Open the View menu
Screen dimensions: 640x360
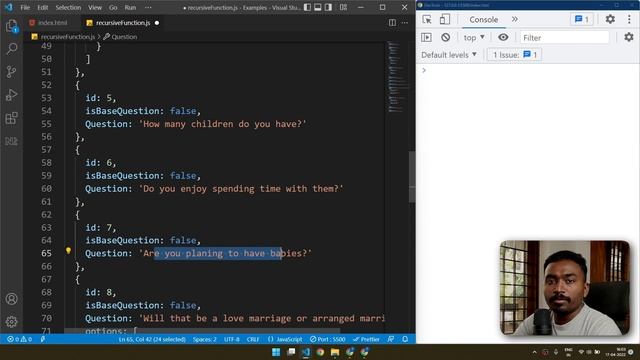pyautogui.click(x=95, y=7)
